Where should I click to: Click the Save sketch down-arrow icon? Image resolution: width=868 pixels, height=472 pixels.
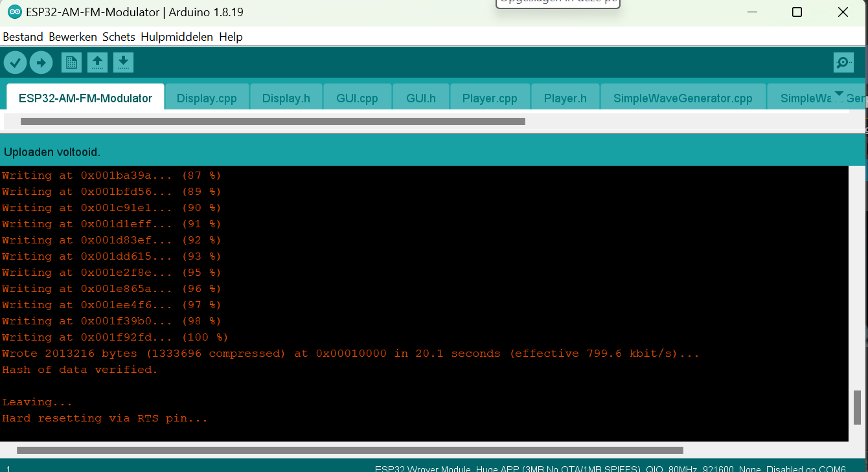point(123,63)
